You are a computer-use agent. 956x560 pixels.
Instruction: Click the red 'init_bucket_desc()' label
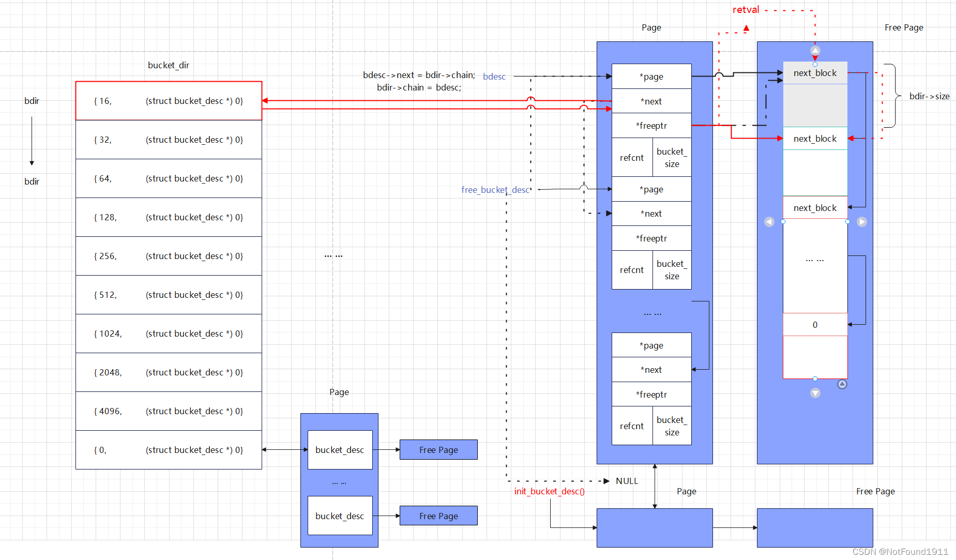(x=549, y=491)
